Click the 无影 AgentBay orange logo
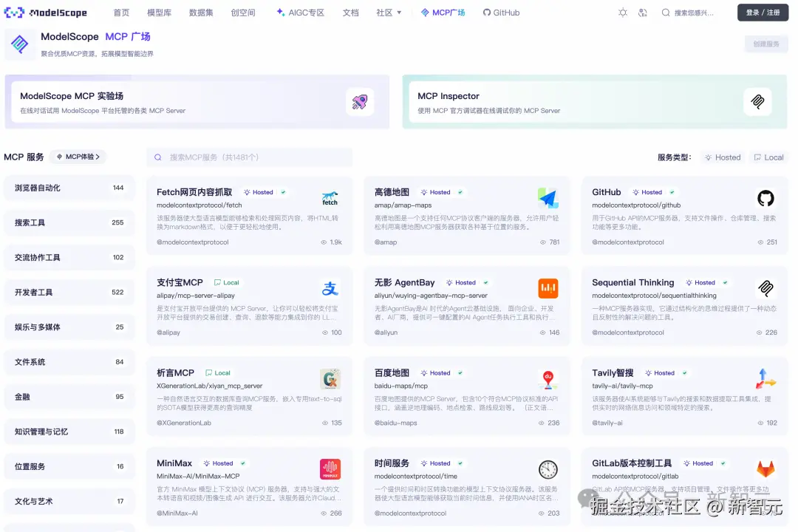 [548, 288]
